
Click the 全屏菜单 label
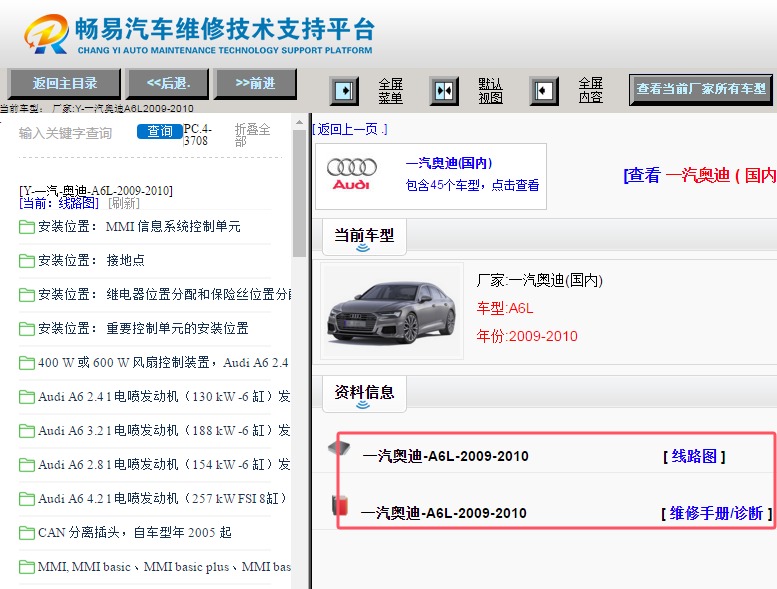pos(390,91)
